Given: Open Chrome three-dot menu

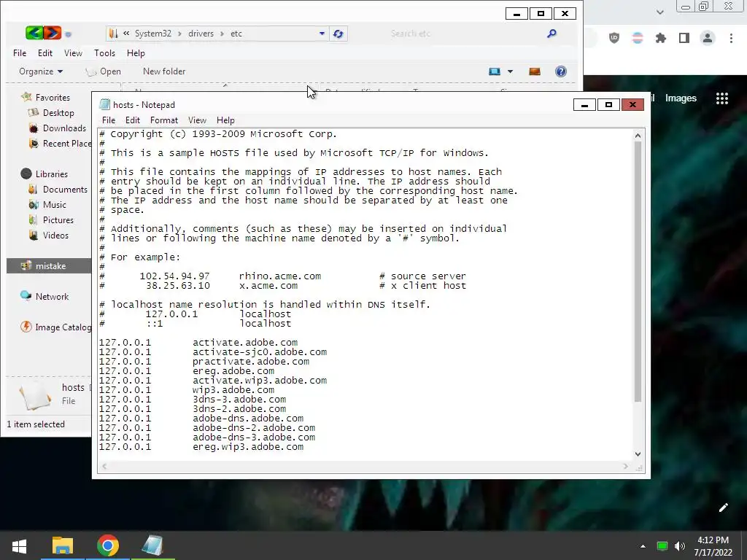Looking at the screenshot, I should (731, 38).
